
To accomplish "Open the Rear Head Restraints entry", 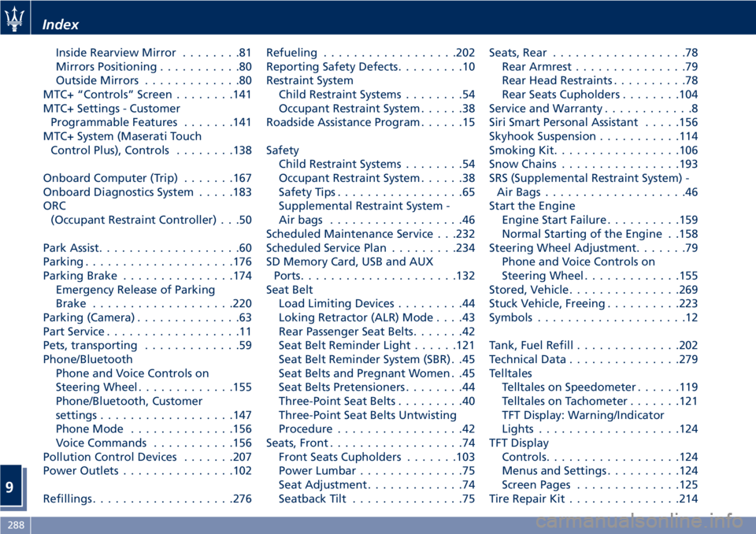I will [600, 80].
